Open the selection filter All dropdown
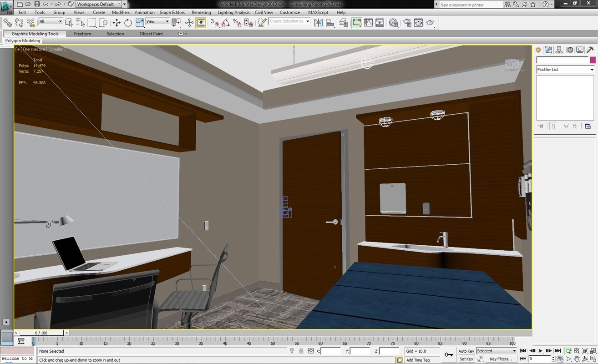The height and width of the screenshot is (364, 598). pyautogui.click(x=50, y=21)
